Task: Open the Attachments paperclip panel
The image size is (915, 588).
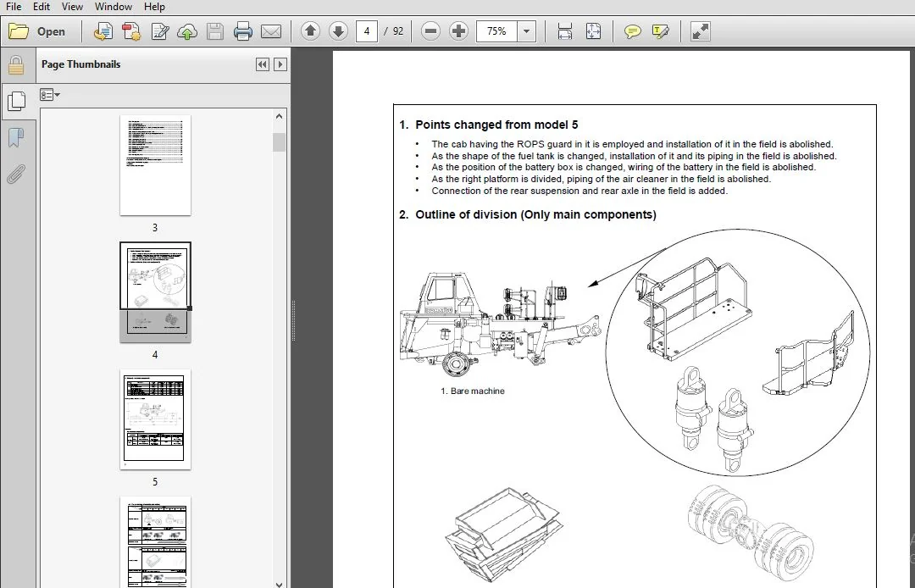Action: click(16, 174)
